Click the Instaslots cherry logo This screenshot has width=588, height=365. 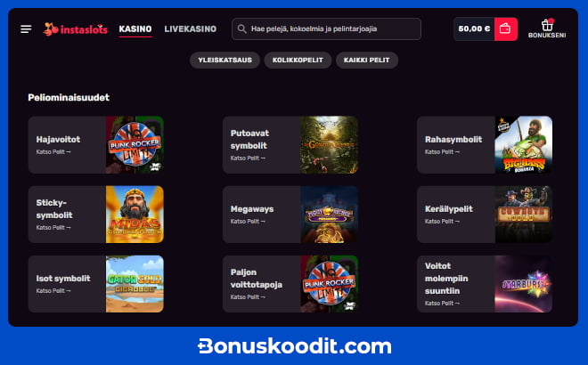(x=76, y=29)
